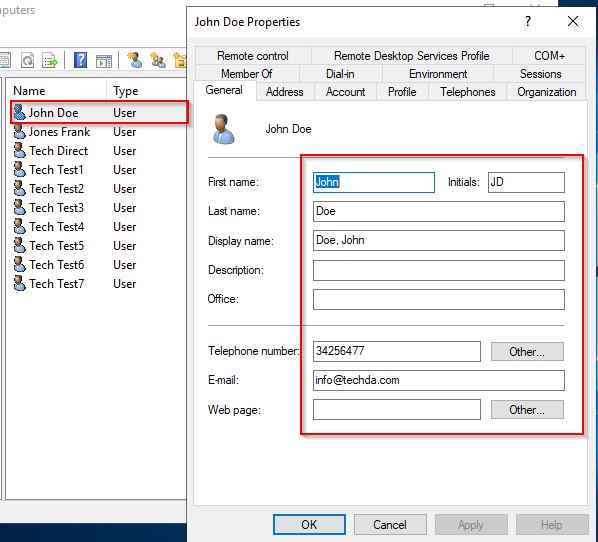Select the Jones Frank user icon
The image size is (598, 542).
19,132
